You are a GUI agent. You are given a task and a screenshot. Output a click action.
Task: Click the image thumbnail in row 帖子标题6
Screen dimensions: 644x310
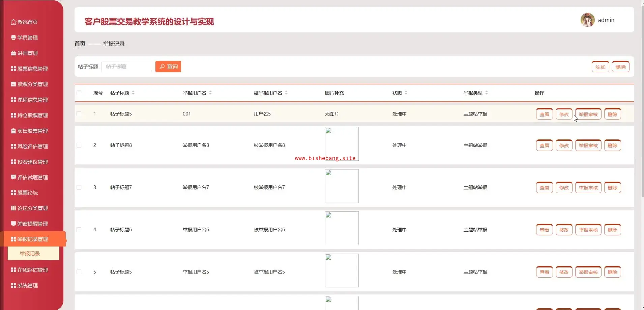tap(342, 228)
